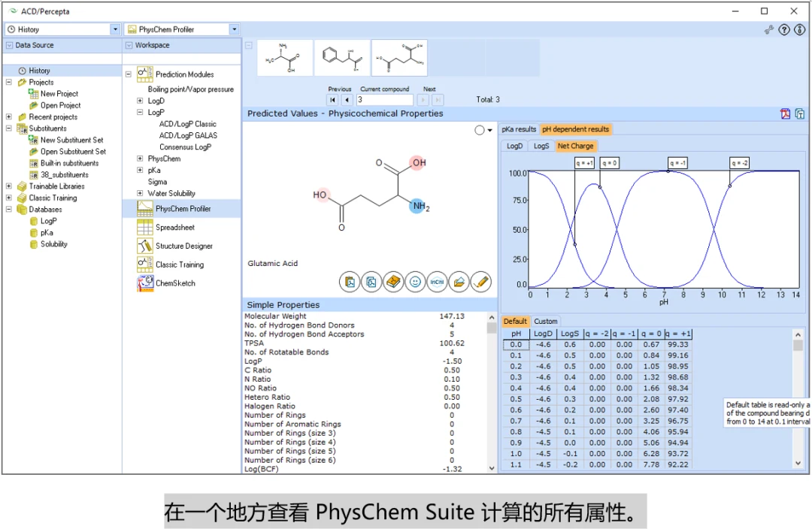Collapse the LogP node in Workspace
The height and width of the screenshot is (532, 812).
(x=140, y=112)
